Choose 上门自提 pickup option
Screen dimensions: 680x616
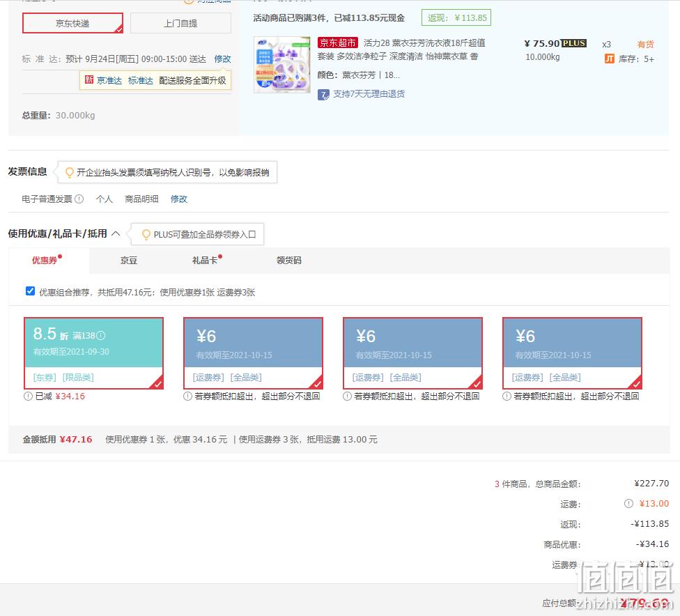coord(180,23)
